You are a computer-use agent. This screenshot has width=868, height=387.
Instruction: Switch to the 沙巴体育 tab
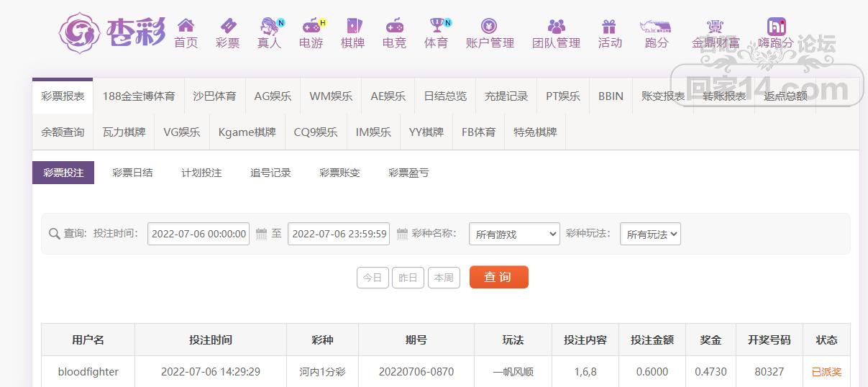214,96
